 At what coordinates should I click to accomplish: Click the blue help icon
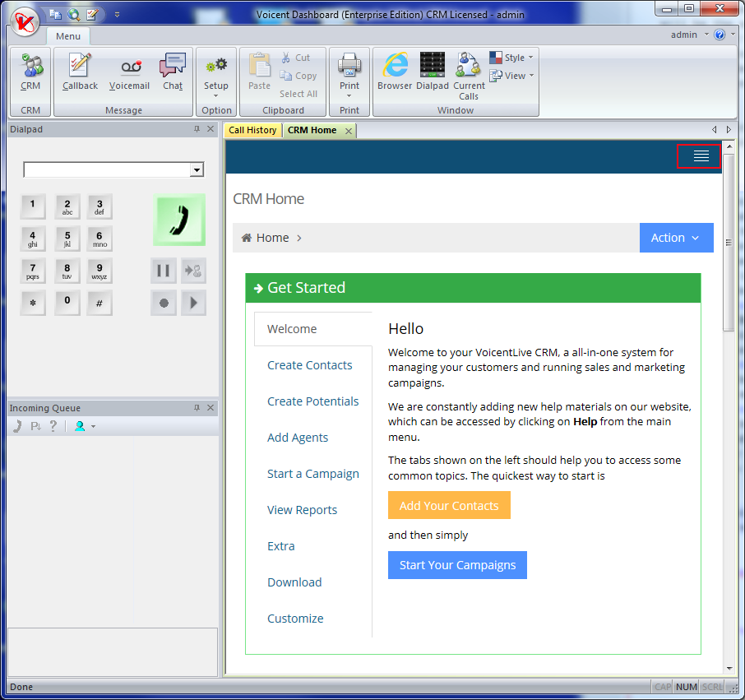click(720, 35)
